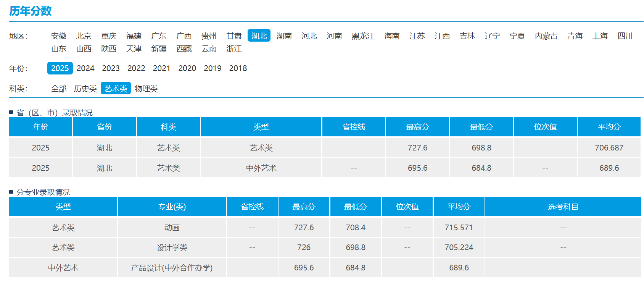Click the 平均分 header in province table

coord(609,127)
